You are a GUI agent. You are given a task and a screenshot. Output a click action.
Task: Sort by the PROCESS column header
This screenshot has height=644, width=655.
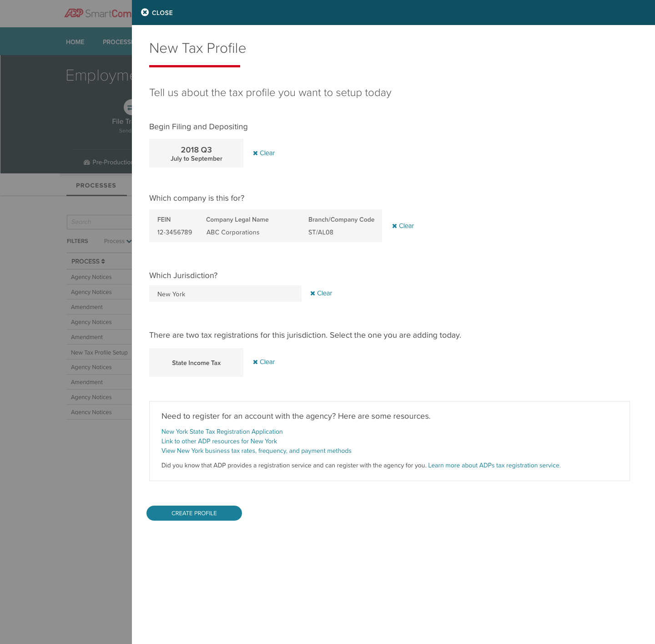click(x=88, y=261)
